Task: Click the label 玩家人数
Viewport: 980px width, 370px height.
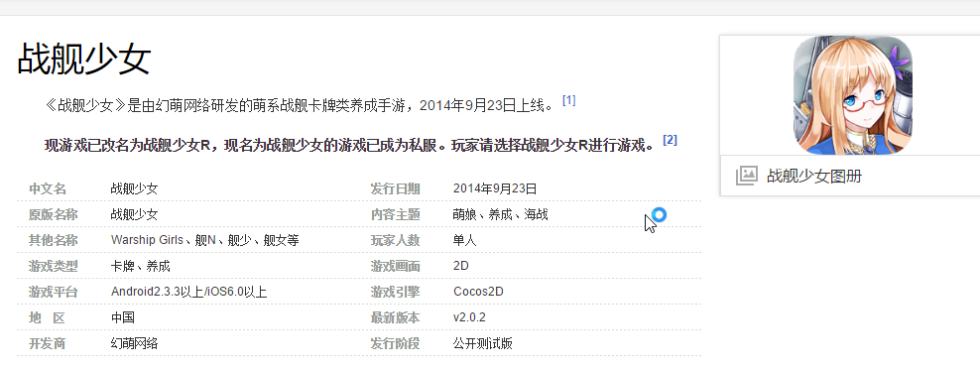Action: 395,240
